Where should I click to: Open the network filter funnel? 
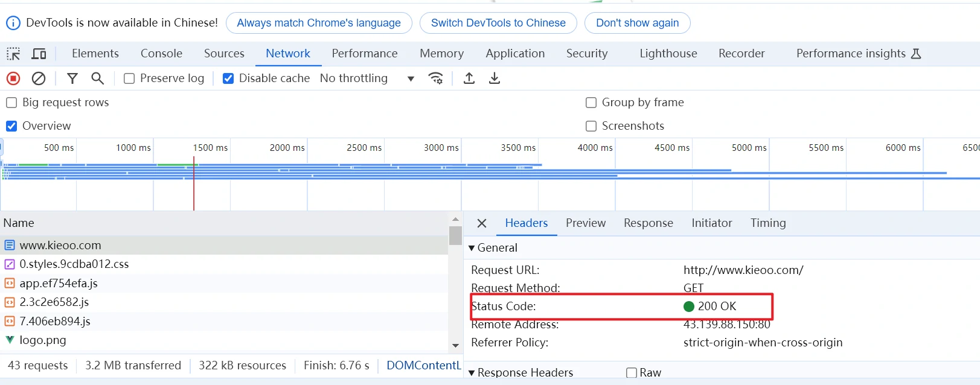(x=72, y=78)
